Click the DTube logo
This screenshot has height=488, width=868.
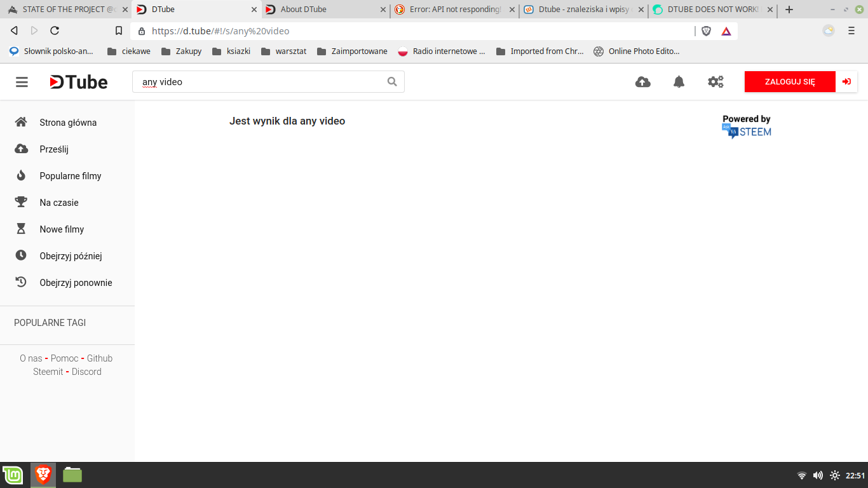79,82
